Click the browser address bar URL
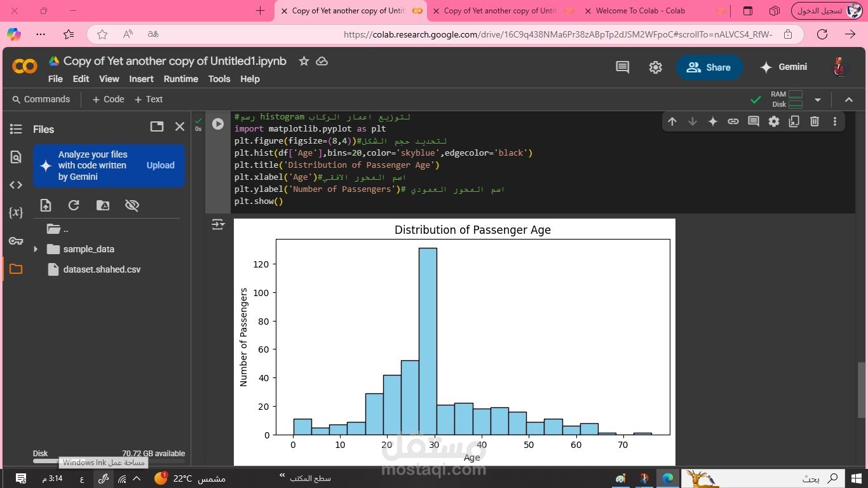 pos(558,34)
